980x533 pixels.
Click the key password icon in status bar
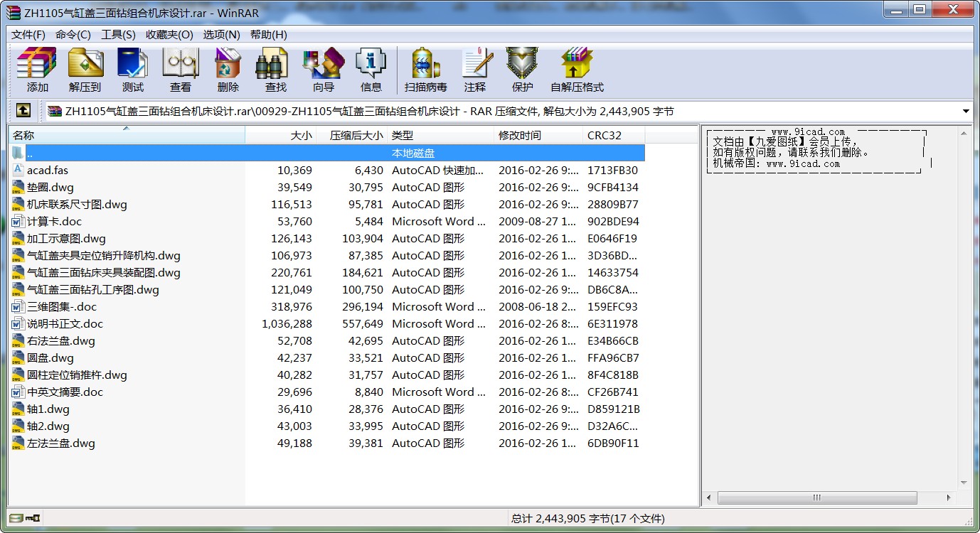(x=33, y=518)
